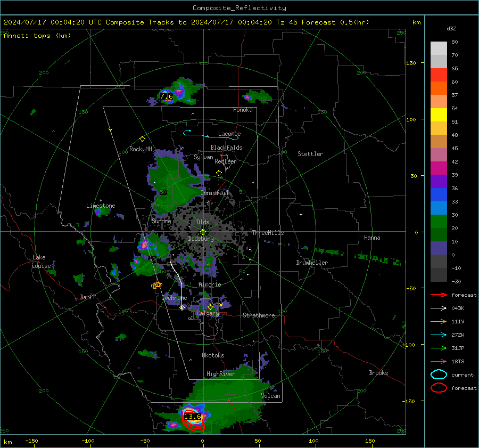Select the cyan current ellipse legend icon

click(439, 374)
